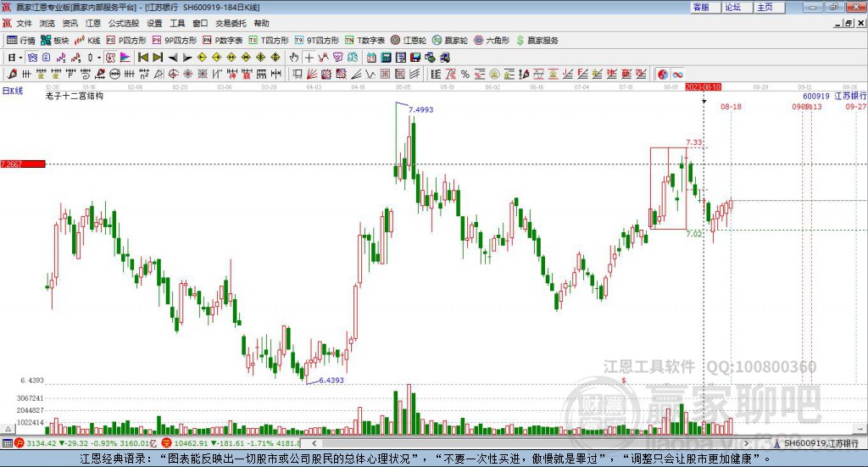This screenshot has height=467, width=868.
Task: Click the floppy-disk save icon
Action: coord(415,58)
